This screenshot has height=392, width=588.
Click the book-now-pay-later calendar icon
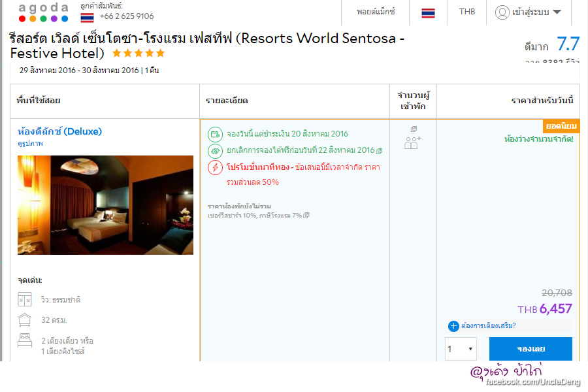click(215, 135)
